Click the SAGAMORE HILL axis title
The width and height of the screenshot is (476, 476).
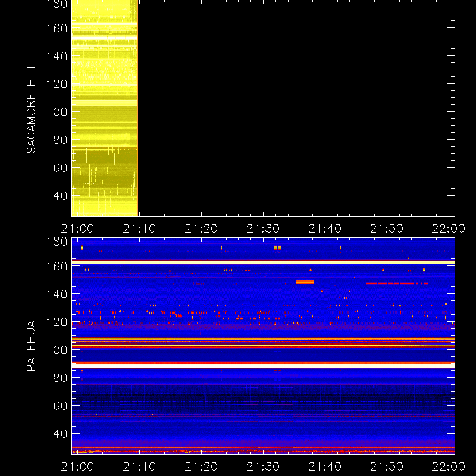click(x=31, y=108)
